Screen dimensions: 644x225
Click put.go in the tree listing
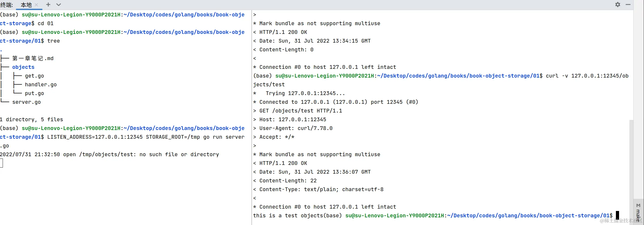pos(34,93)
